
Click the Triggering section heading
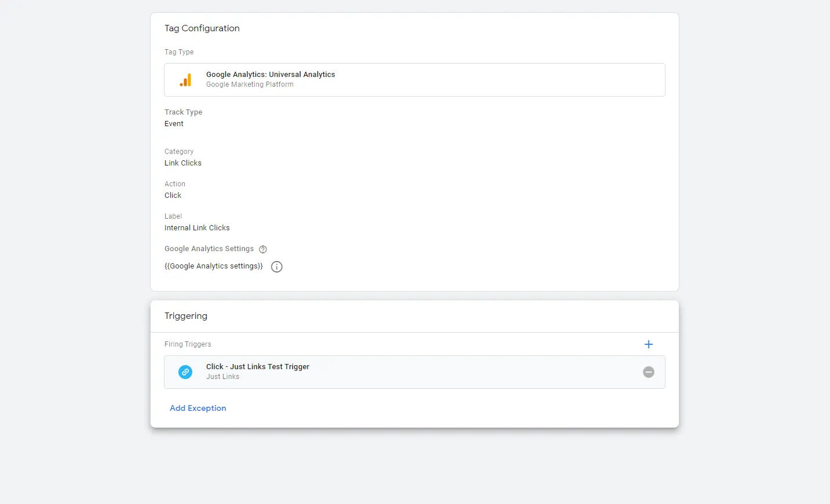click(x=186, y=316)
